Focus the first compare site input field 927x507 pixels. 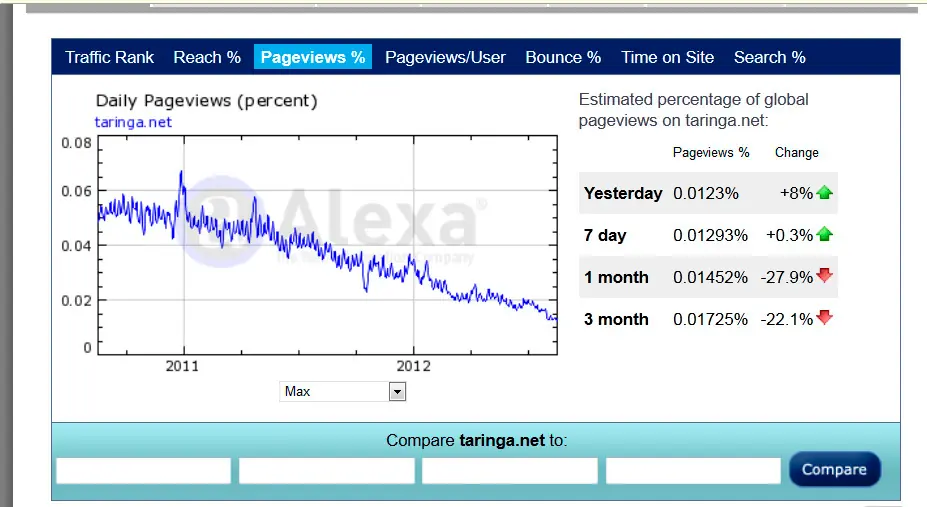click(144, 470)
